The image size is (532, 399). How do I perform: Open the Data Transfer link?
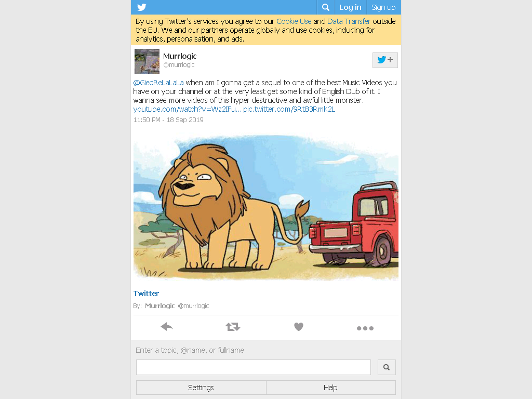(x=349, y=21)
